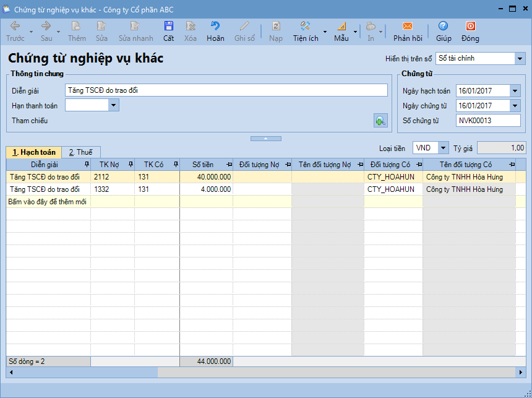Click the Đóng close toolbar icon
The height and width of the screenshot is (398, 532).
(x=470, y=27)
